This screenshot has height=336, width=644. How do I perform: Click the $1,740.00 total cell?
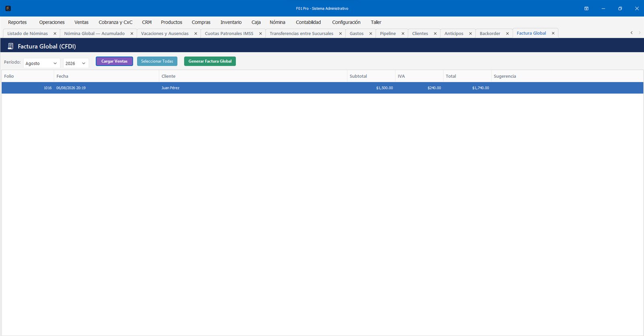click(x=467, y=88)
